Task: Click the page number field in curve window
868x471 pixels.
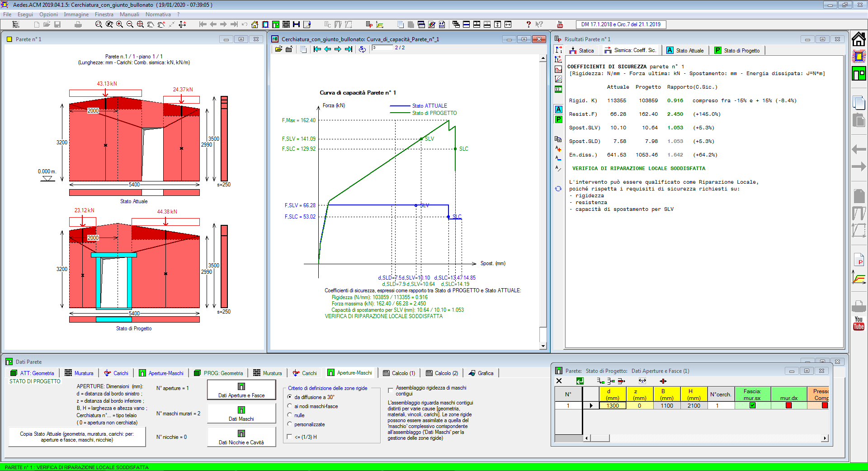Action: 382,48
